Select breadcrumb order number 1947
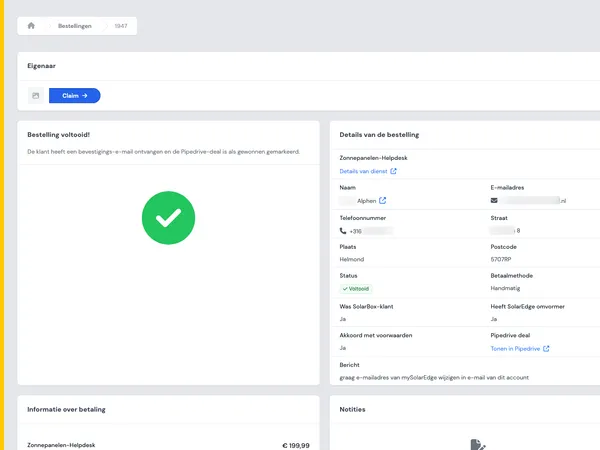The image size is (600, 450). (x=121, y=26)
